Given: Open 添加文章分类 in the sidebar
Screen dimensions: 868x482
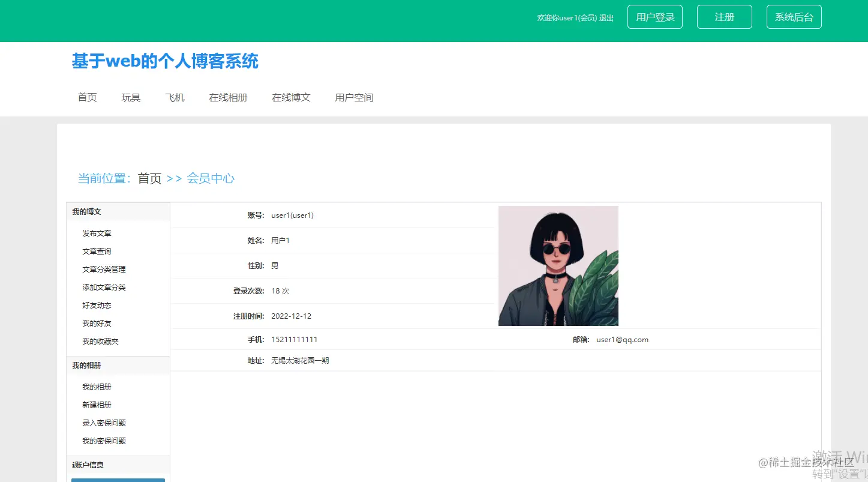Looking at the screenshot, I should pos(104,288).
